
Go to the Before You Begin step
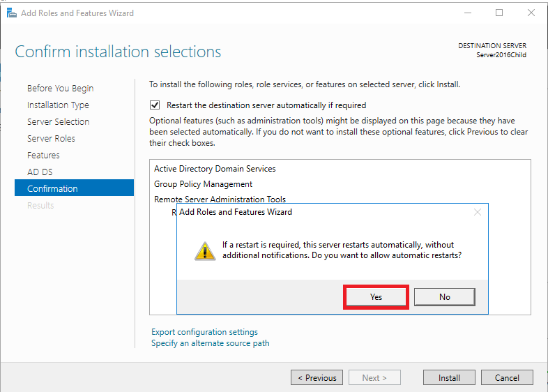click(61, 88)
